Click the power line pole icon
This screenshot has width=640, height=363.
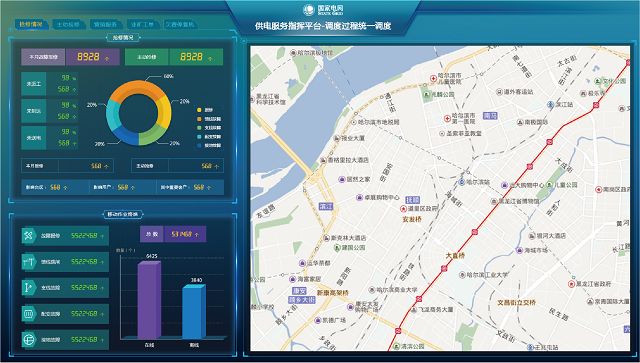28,262
